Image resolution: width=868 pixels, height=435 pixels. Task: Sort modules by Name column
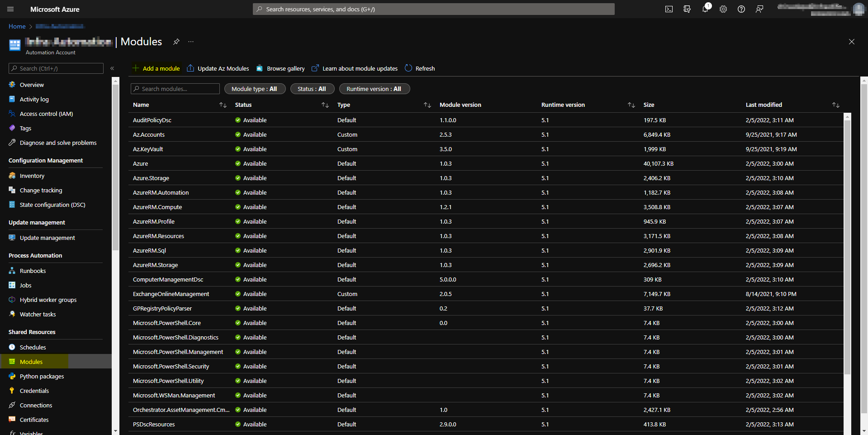coord(223,105)
